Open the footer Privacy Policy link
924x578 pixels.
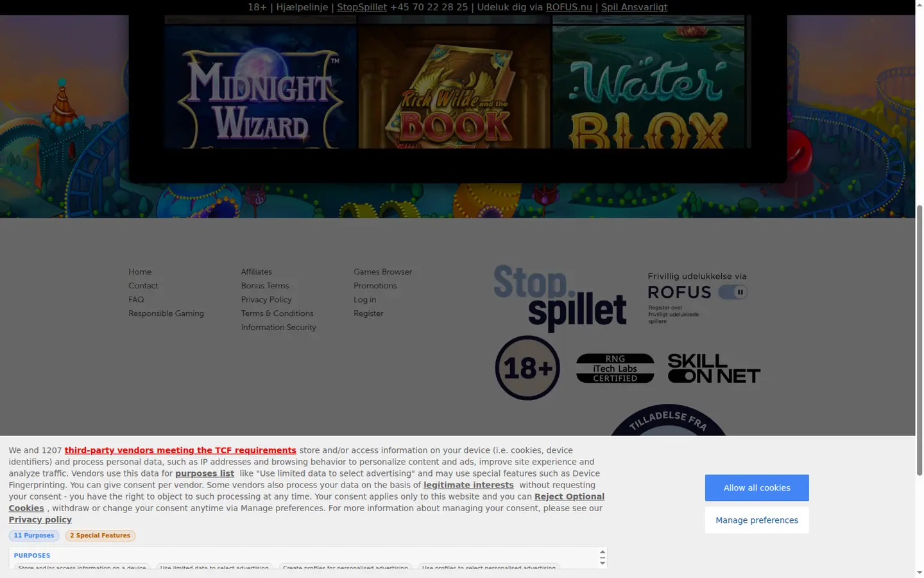point(266,299)
